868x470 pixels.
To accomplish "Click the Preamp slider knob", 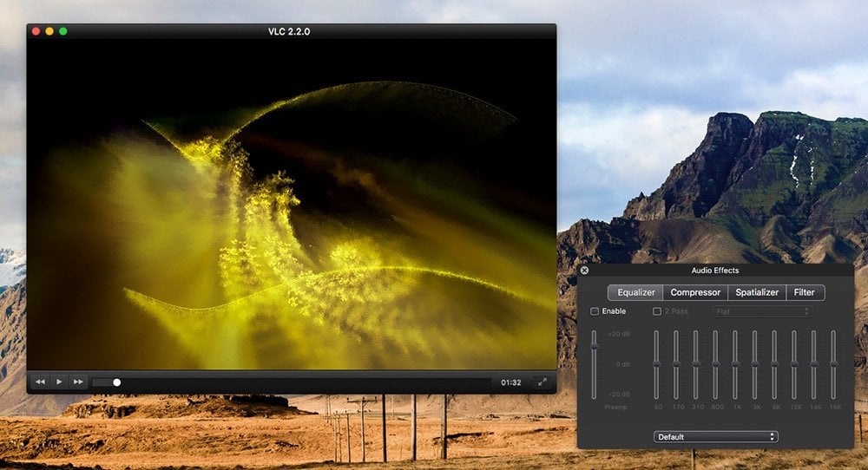I will pos(594,346).
